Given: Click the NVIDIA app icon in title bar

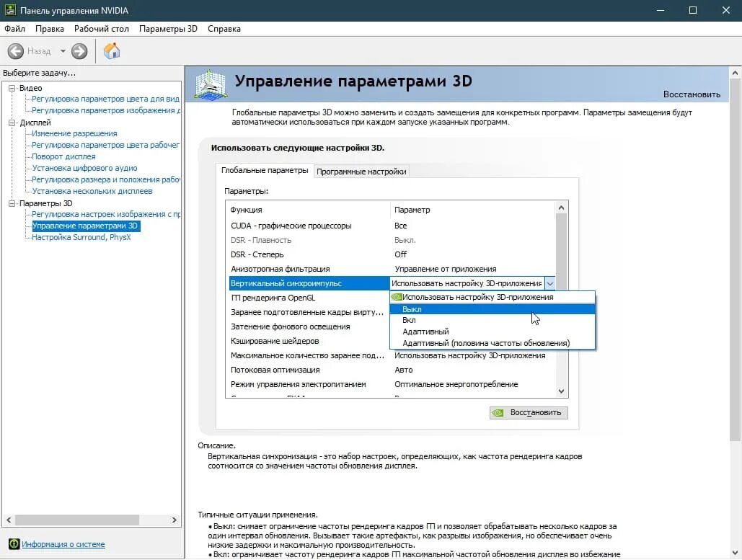Looking at the screenshot, I should [10, 10].
